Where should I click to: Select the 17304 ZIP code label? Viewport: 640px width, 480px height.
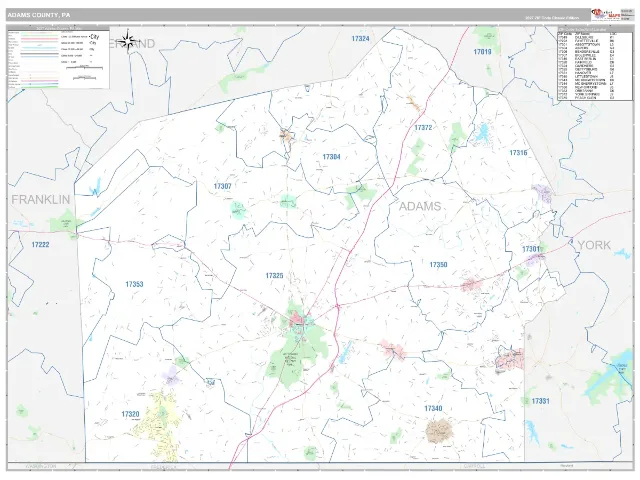331,157
